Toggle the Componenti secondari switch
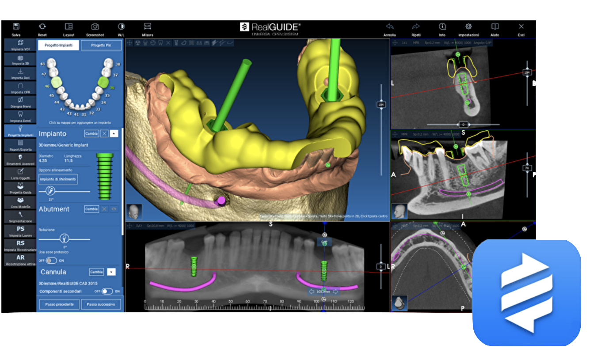This screenshot has width=594, height=364. click(x=107, y=292)
